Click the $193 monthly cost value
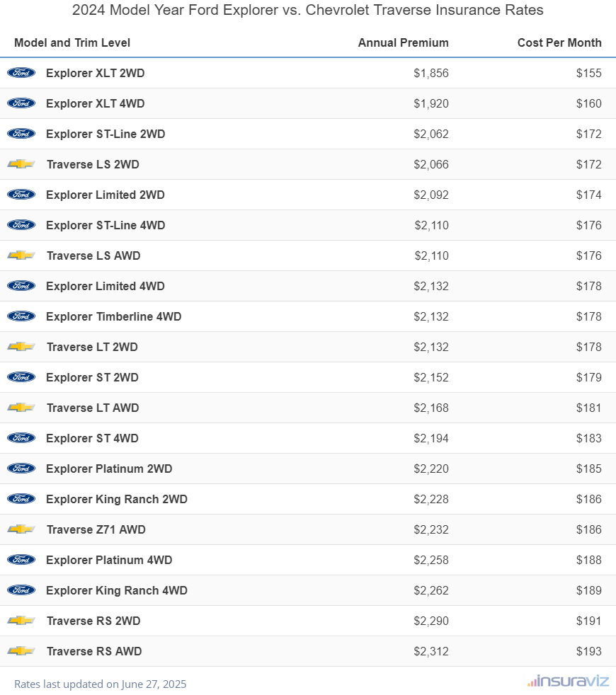The width and height of the screenshot is (616, 695). pos(589,651)
